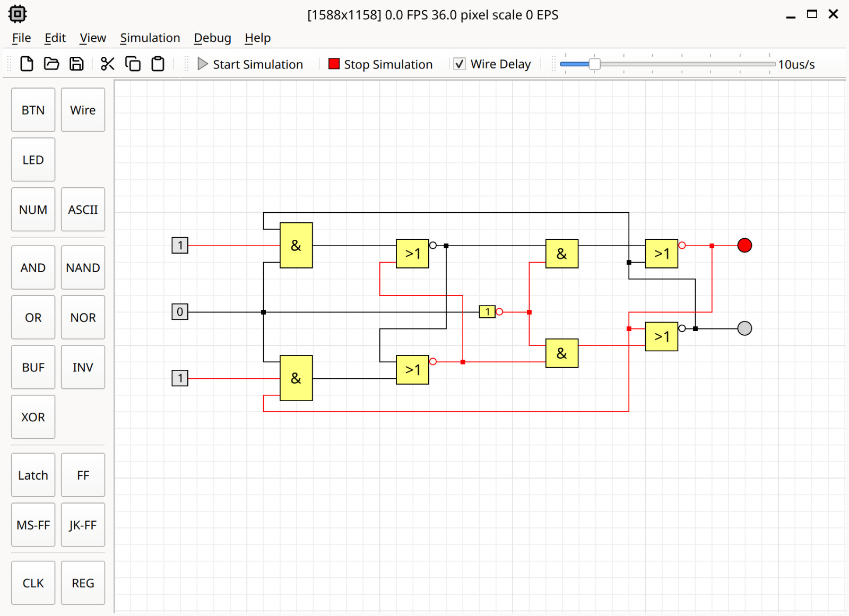Click the Copy icon in toolbar
Image resolution: width=849 pixels, height=616 pixels.
point(133,64)
